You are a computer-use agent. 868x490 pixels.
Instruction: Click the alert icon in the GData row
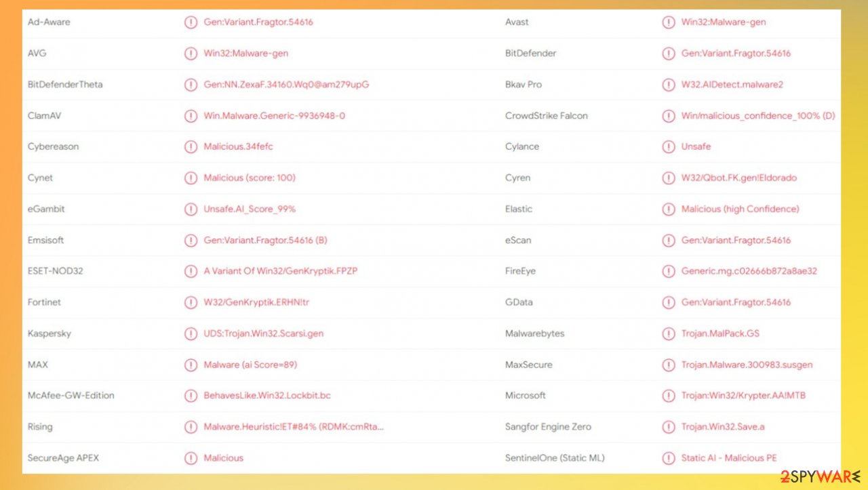tap(669, 302)
